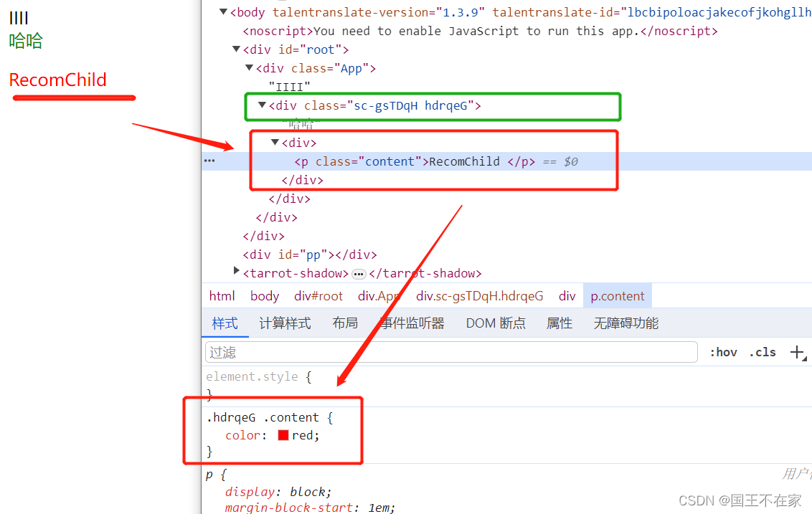The height and width of the screenshot is (514, 812).
Task: Collapse the div id="root" node
Action: [x=236, y=49]
